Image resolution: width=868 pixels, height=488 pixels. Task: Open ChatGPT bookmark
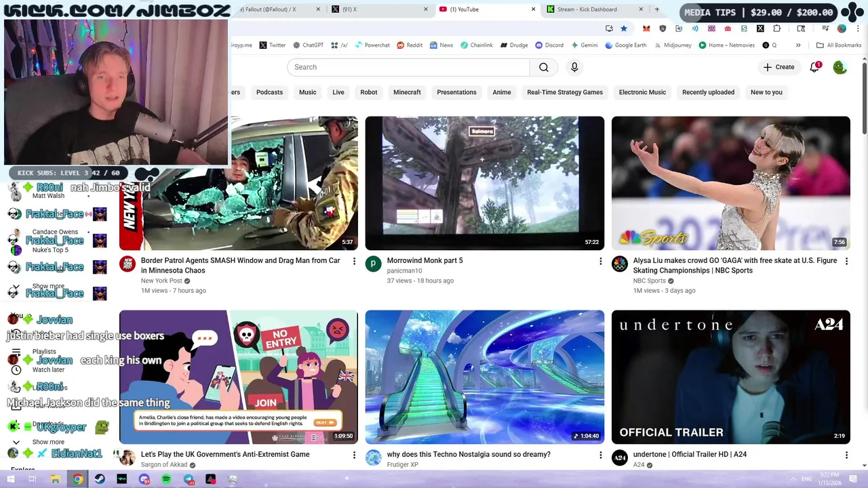pyautogui.click(x=308, y=45)
